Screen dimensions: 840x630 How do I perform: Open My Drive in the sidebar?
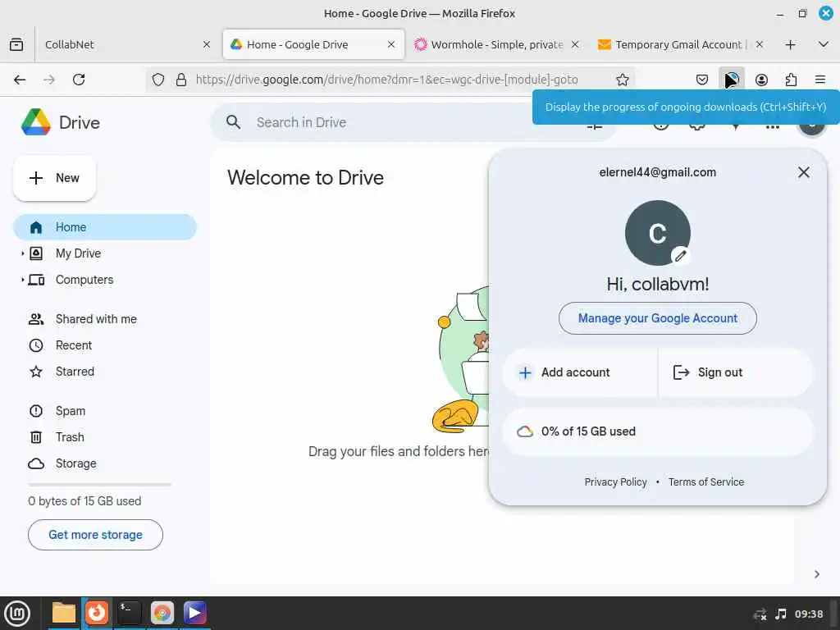(78, 253)
